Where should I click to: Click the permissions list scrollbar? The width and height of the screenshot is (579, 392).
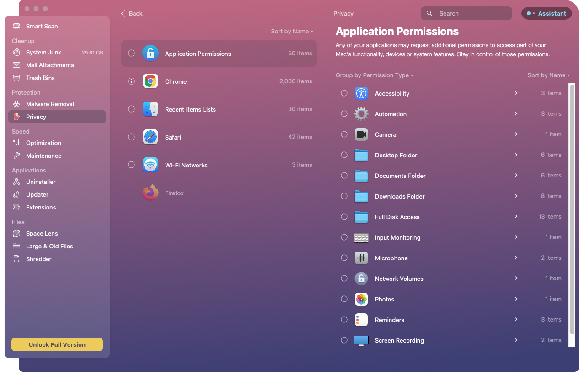[x=572, y=209]
